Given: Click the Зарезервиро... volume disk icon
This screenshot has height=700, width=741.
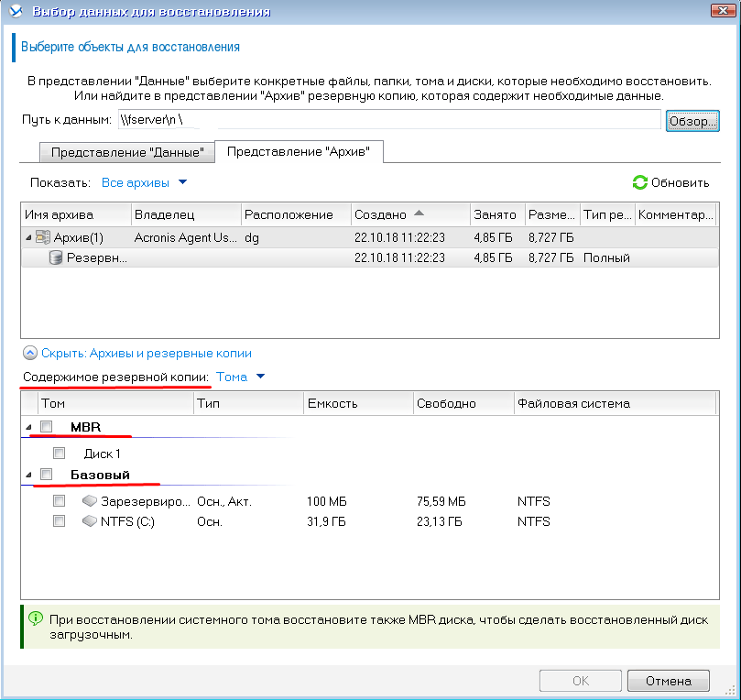Looking at the screenshot, I should click(89, 501).
